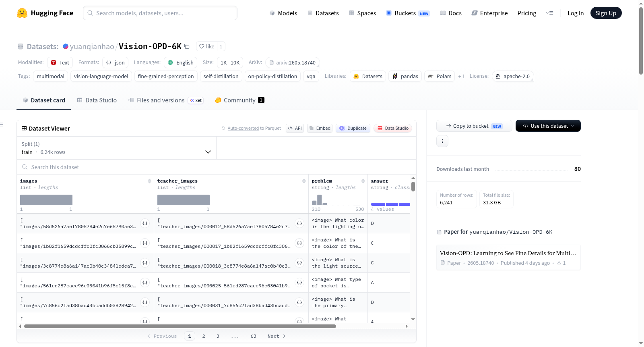Focus the Search models, datasets, users field
Screen dimensions: 644x347
[160, 13]
